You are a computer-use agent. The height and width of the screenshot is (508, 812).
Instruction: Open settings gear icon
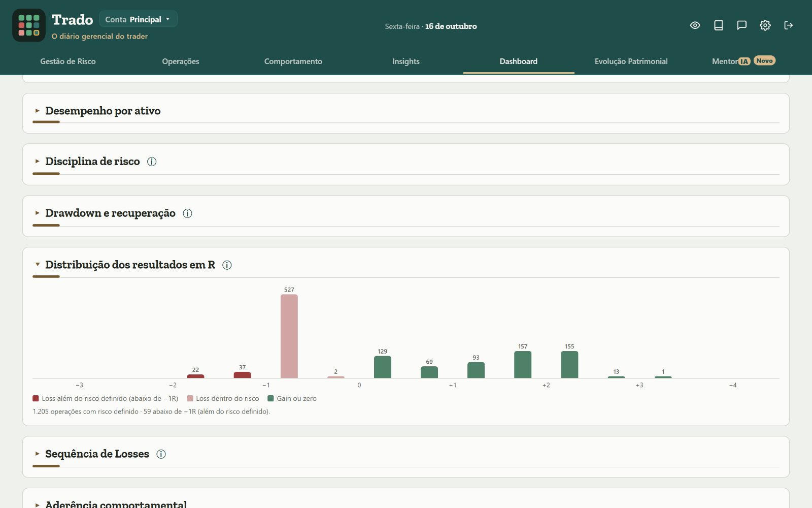765,25
